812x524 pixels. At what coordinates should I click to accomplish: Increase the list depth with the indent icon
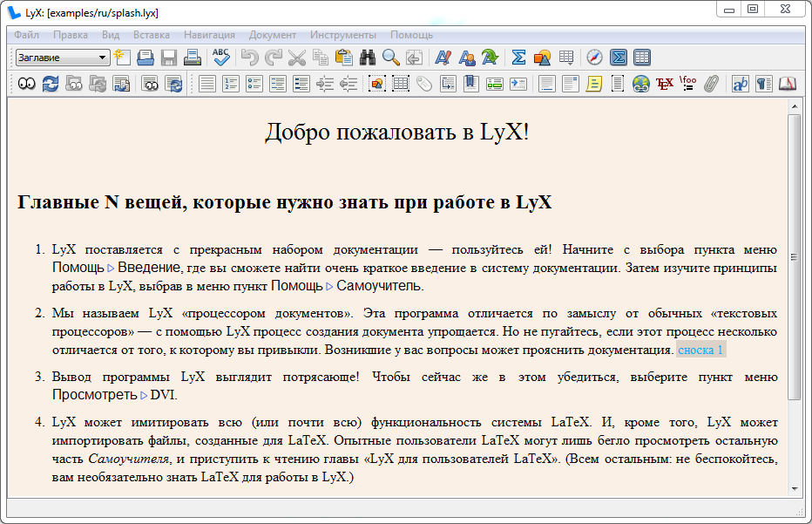click(325, 84)
